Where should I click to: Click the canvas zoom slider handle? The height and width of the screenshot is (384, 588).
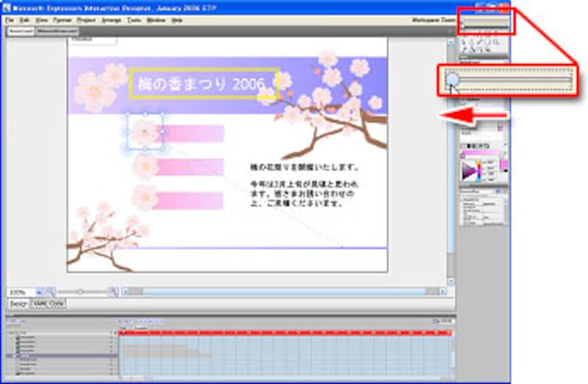point(80,292)
